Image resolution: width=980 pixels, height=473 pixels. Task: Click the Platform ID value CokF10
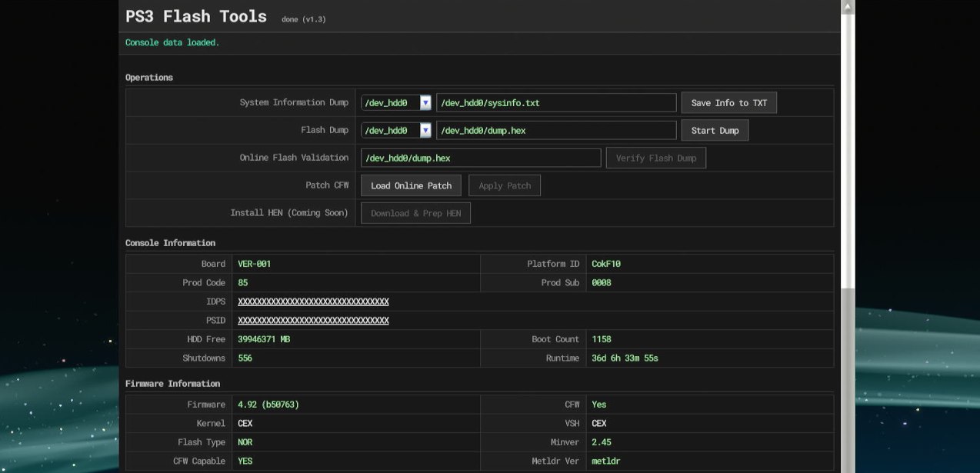(x=606, y=264)
